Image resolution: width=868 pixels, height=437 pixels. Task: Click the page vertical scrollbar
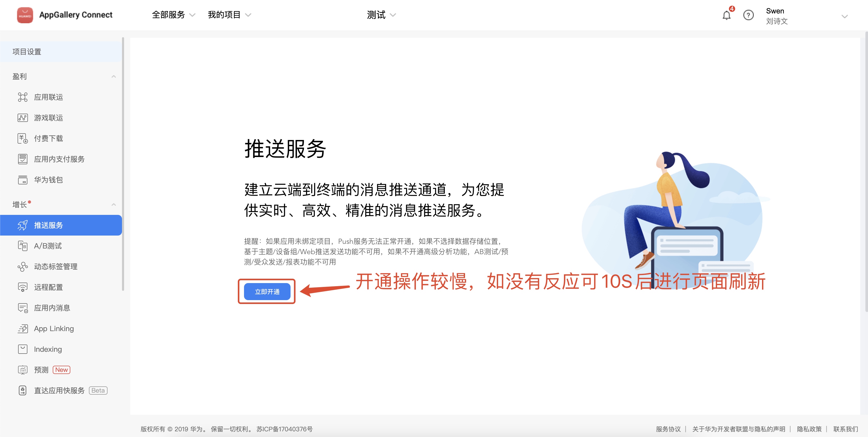pos(866,172)
